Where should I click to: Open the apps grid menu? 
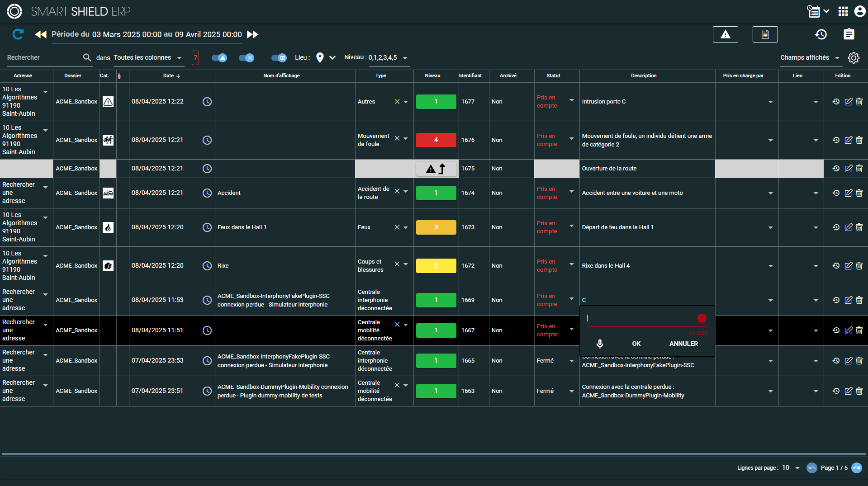[x=843, y=11]
